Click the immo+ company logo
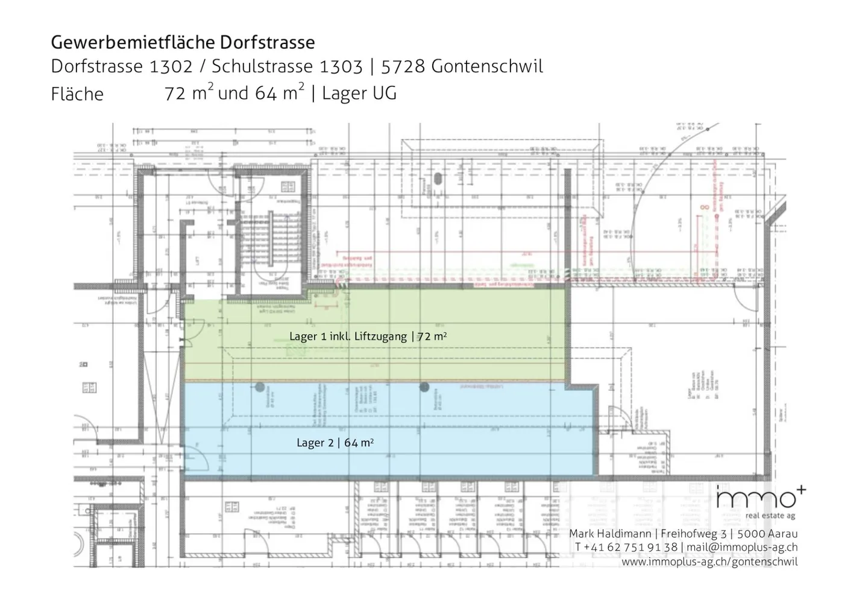This screenshot has height=614, width=868. (x=759, y=498)
